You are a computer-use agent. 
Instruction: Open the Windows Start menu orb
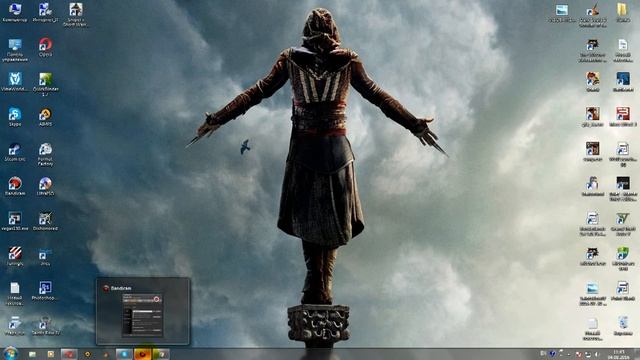[10, 353]
